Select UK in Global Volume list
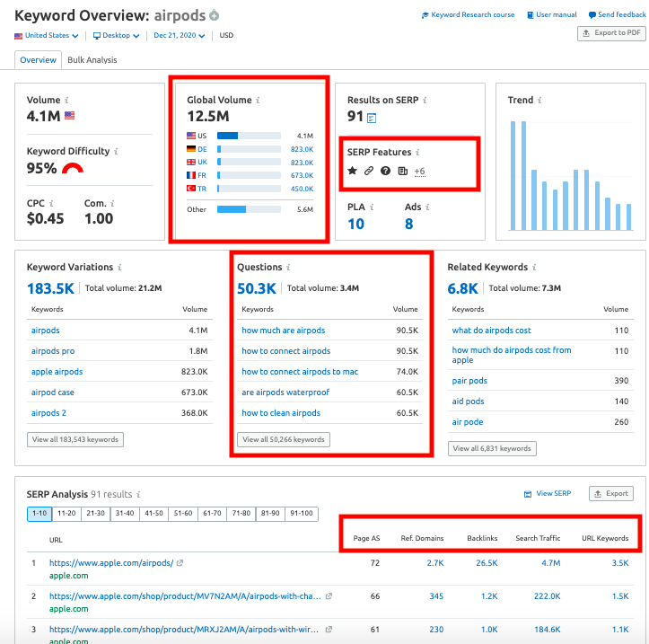This screenshot has height=644, width=649. tap(202, 163)
